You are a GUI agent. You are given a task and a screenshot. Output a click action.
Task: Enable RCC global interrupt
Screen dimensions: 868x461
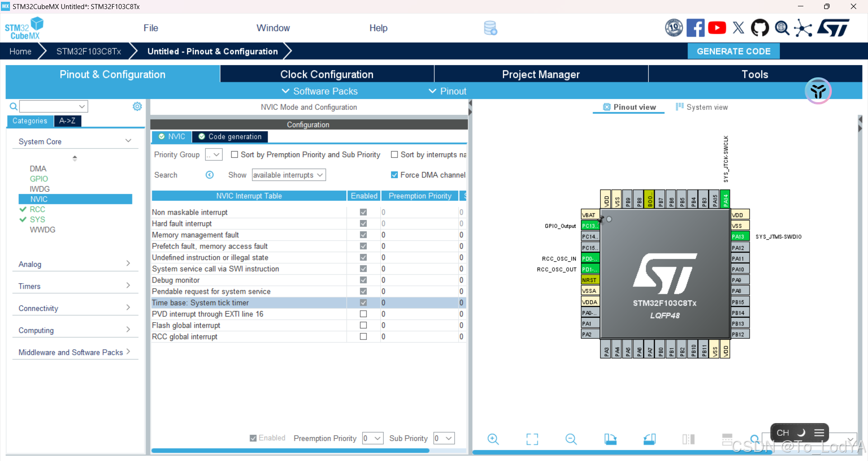tap(363, 336)
